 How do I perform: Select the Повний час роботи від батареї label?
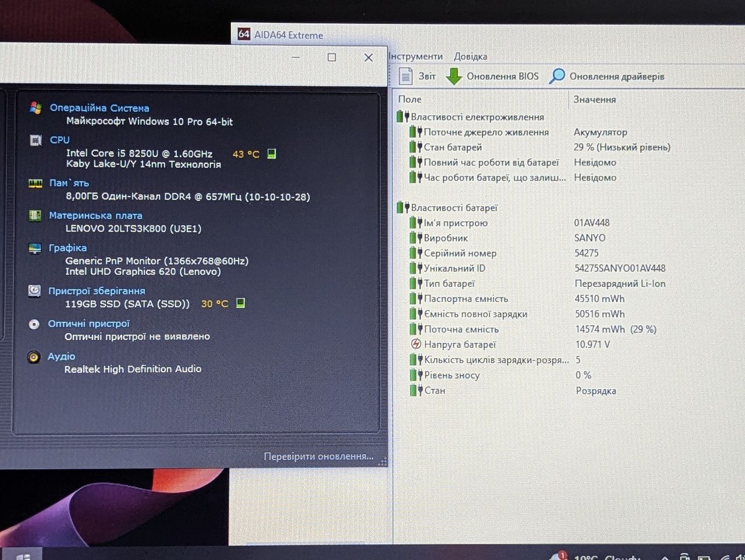click(x=491, y=162)
